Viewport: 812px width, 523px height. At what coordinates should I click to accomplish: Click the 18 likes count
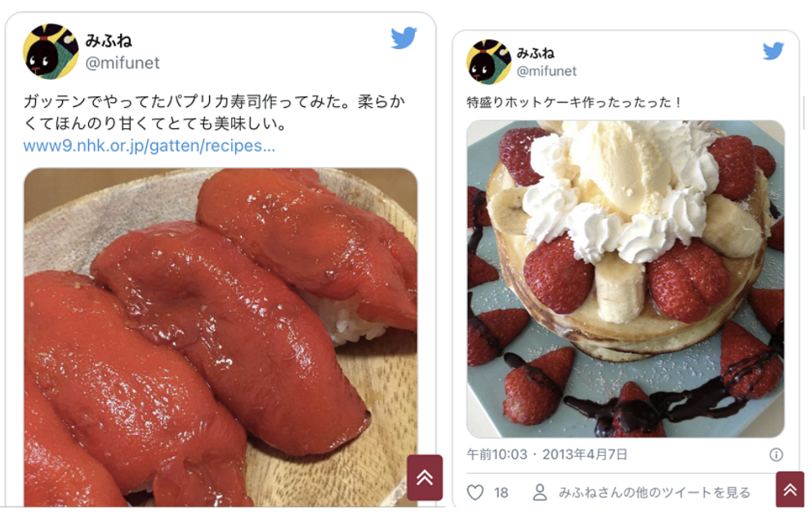(501, 493)
